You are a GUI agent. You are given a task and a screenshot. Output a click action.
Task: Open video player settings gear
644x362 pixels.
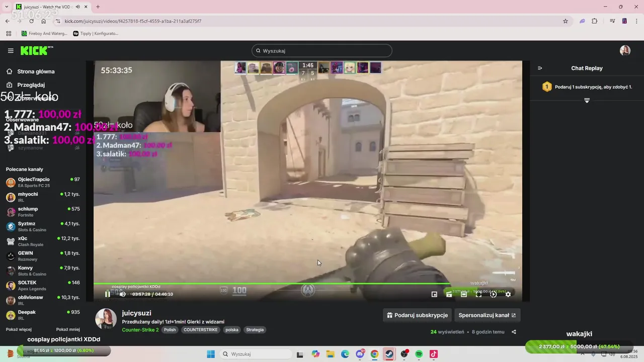pos(508,294)
